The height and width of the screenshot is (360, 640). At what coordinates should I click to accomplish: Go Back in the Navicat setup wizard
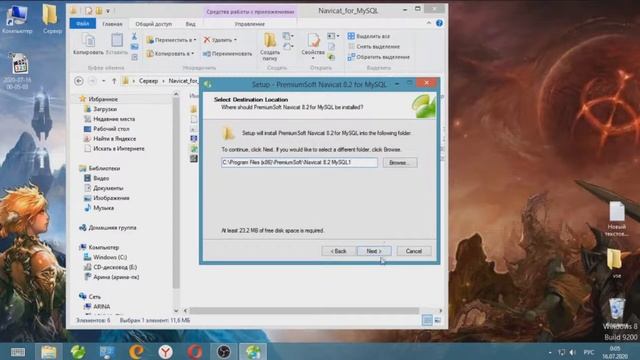pos(338,251)
